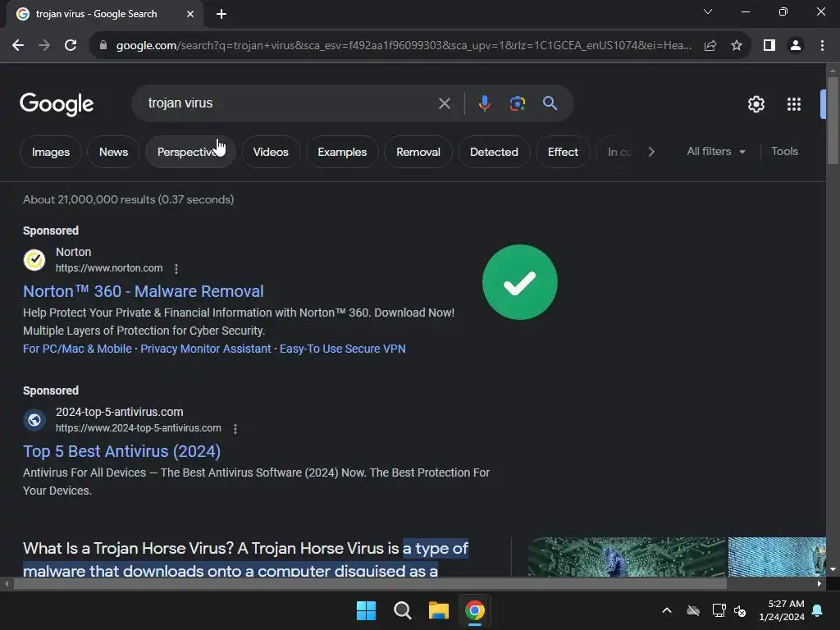Open Google quick settings gear
This screenshot has width=840, height=630.
(x=756, y=104)
